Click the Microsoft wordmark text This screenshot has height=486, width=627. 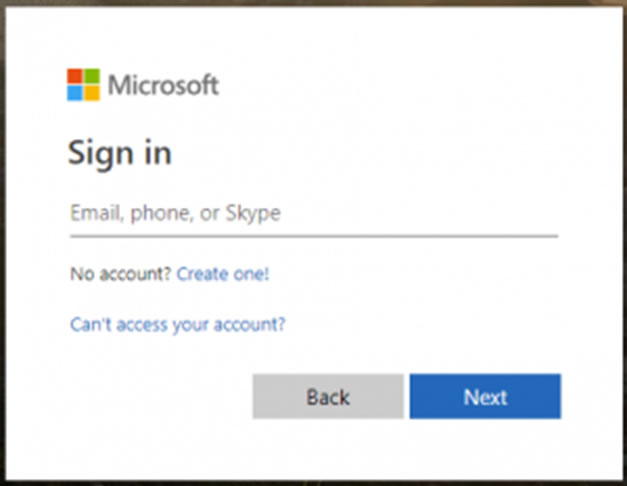[x=164, y=85]
